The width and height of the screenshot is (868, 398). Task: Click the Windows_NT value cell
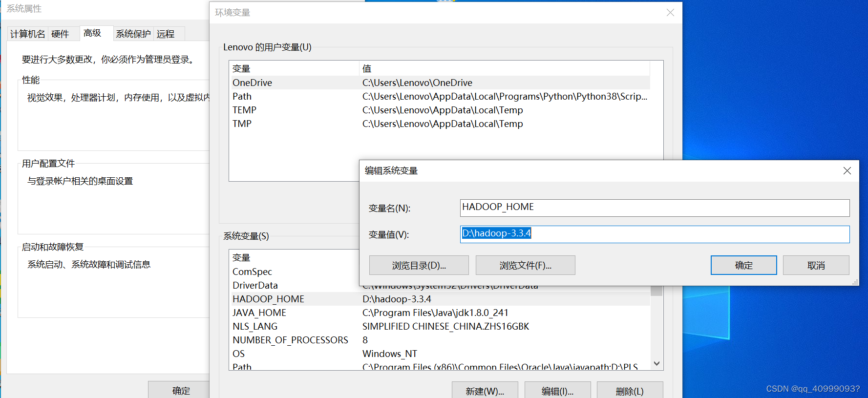click(x=389, y=354)
